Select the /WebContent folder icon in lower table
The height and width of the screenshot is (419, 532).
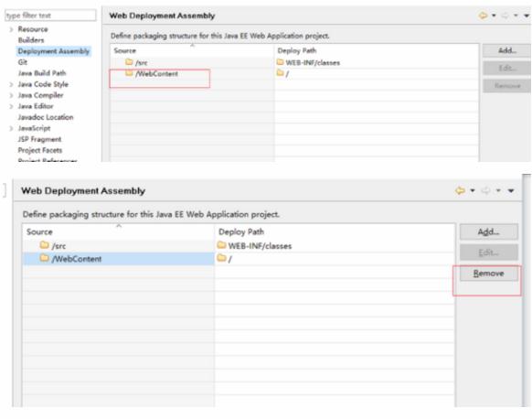coord(44,258)
